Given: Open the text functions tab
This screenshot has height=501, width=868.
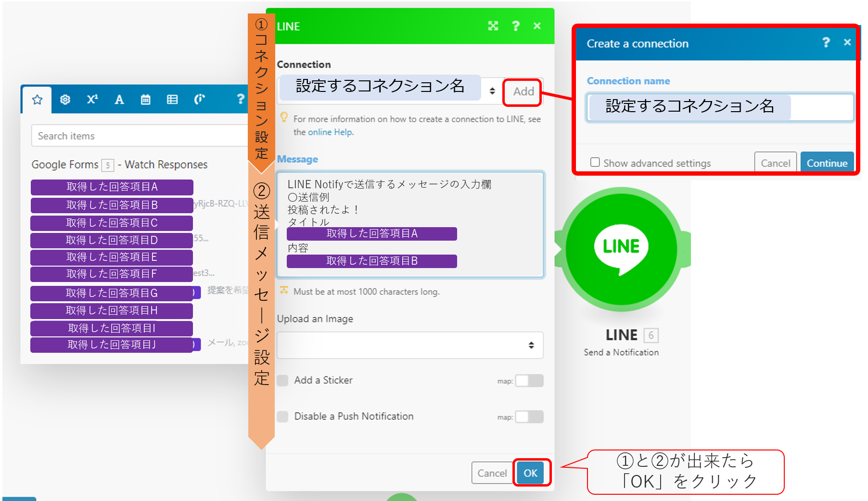Looking at the screenshot, I should pyautogui.click(x=119, y=100).
